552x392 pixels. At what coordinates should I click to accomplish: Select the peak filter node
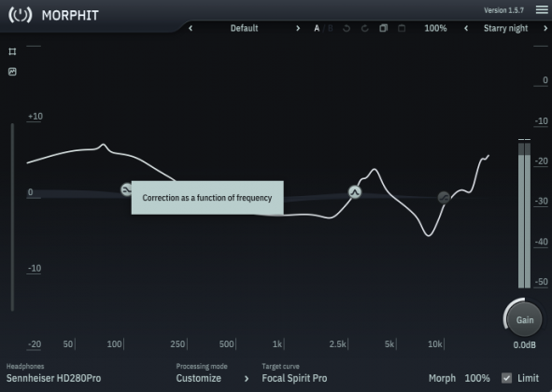(x=355, y=192)
